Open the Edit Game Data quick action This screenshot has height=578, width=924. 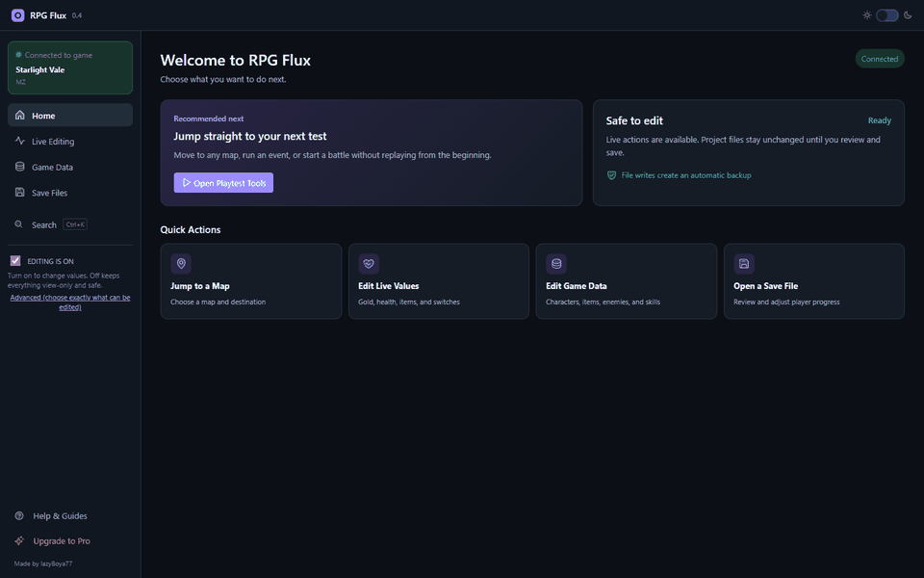tap(627, 281)
